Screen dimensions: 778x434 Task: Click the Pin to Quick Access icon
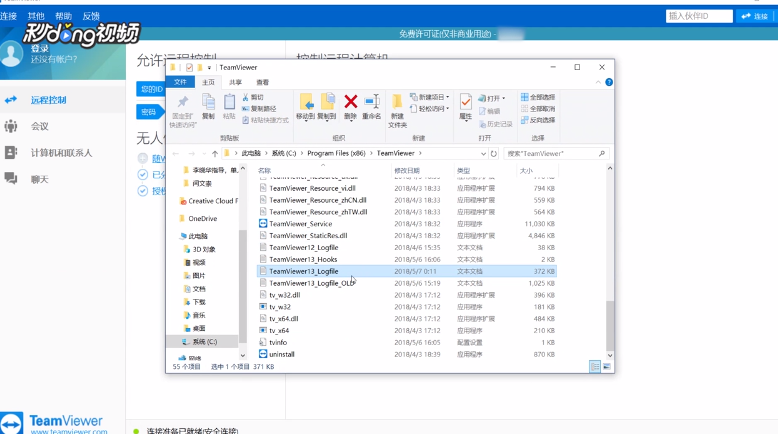coord(183,102)
